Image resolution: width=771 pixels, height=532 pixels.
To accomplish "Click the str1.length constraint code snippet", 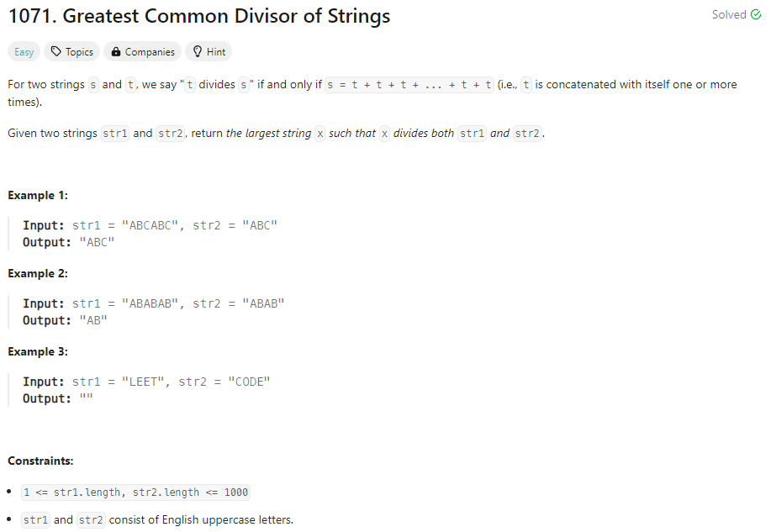I will 135,492.
